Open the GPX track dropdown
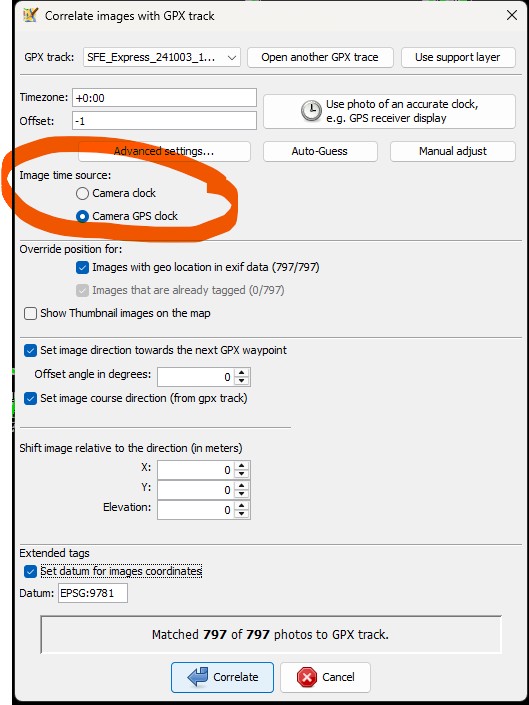 (x=162, y=58)
